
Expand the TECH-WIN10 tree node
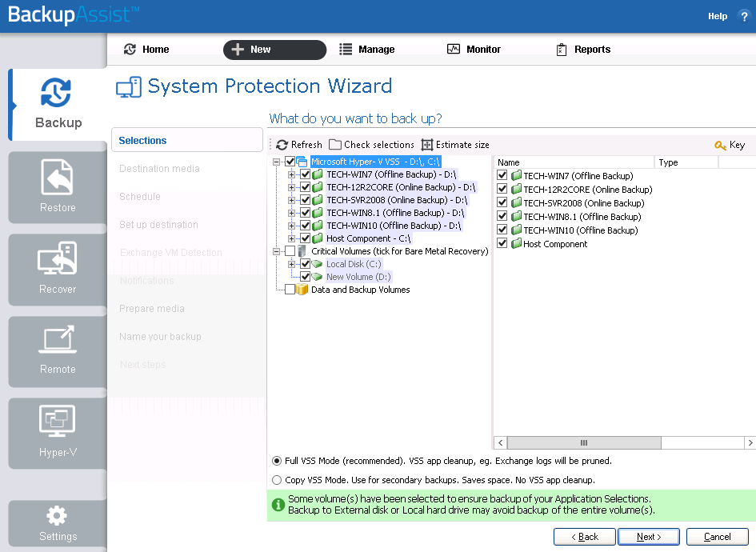(291, 226)
